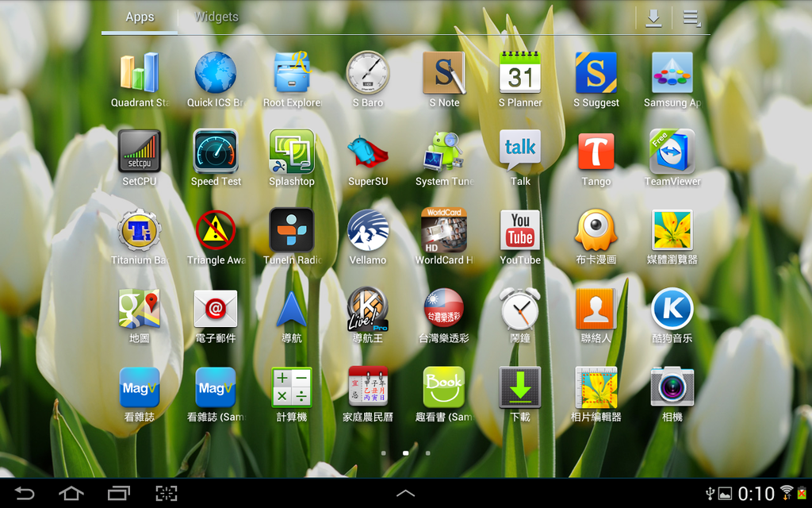
Task: Launch 看雜誌 MagV app
Action: pos(140,387)
